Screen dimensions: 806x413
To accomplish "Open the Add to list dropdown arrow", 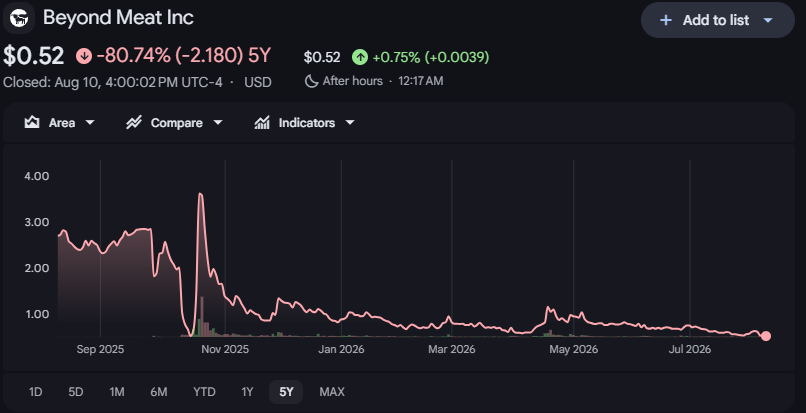I will [768, 21].
